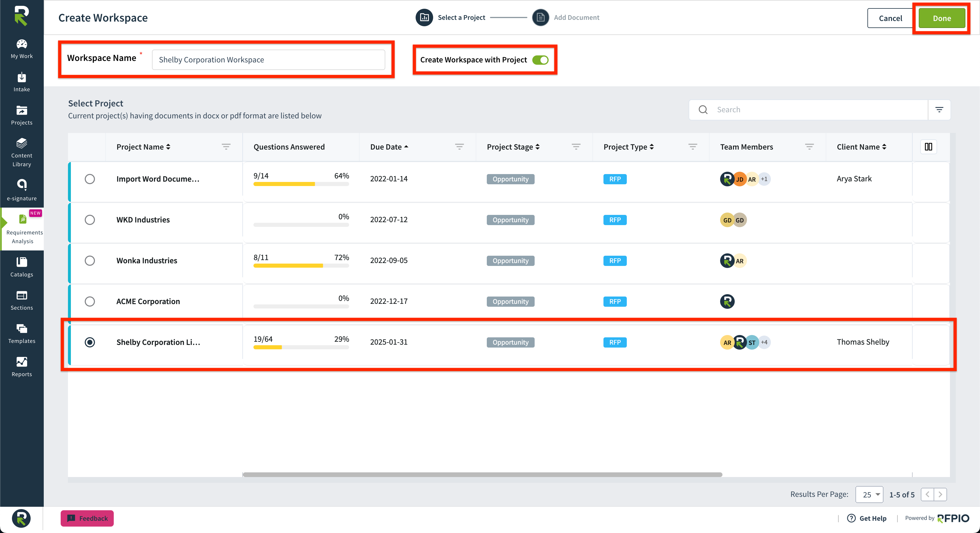Select the WKD Industries radio button
The height and width of the screenshot is (533, 980).
(90, 220)
